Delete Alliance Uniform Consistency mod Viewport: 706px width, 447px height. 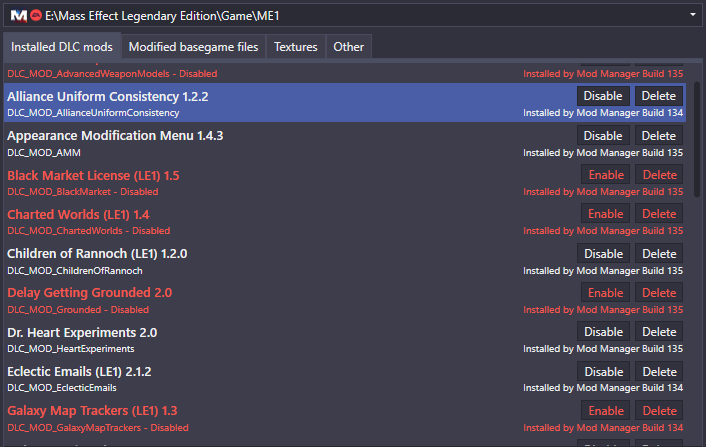pyautogui.click(x=659, y=96)
